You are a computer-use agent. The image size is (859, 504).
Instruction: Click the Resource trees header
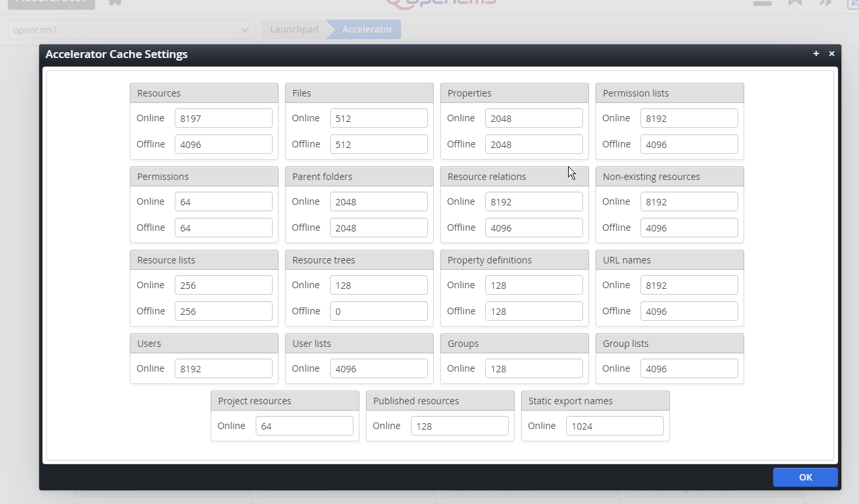(359, 260)
